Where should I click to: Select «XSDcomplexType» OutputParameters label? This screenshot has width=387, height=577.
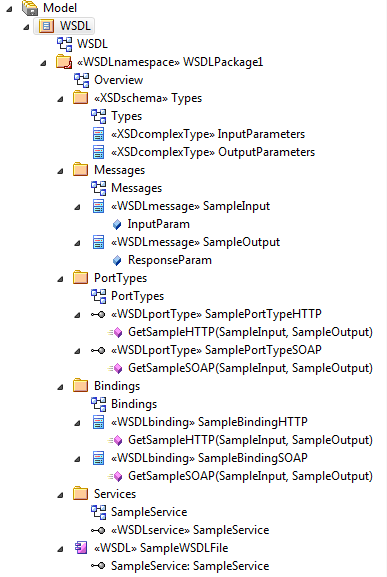click(x=213, y=152)
